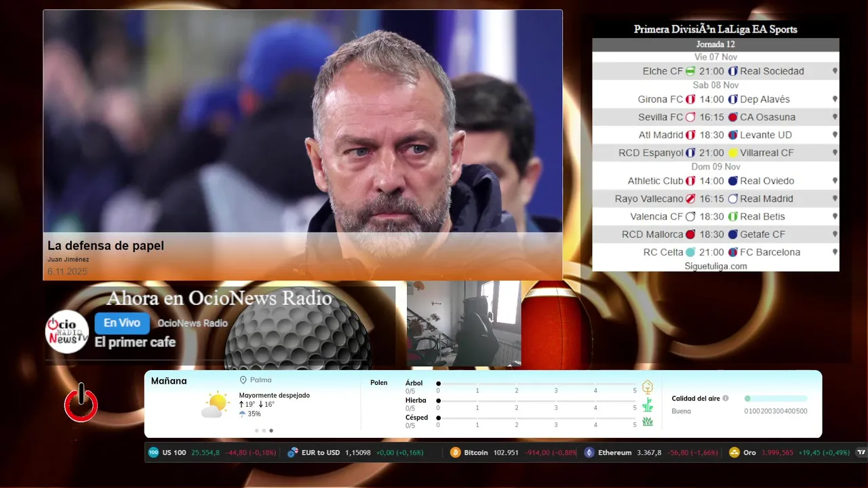Click the Rayo Vallecano team badge
The width and height of the screenshot is (868, 488).
pyautogui.click(x=690, y=199)
